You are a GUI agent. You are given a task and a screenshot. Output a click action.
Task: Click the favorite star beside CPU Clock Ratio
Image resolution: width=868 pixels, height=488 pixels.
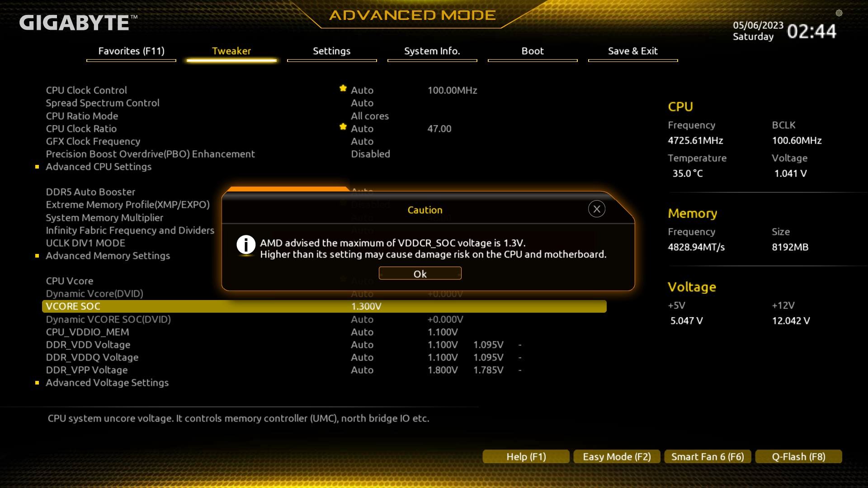pos(343,127)
